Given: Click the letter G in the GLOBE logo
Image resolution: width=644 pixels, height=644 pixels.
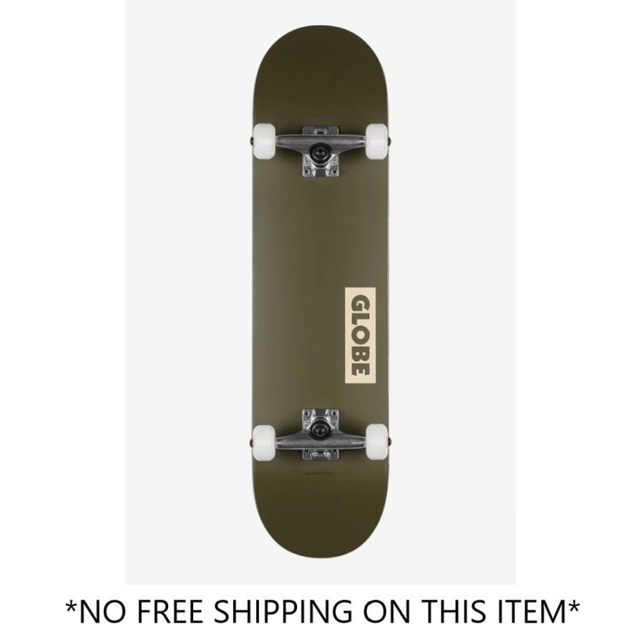Looking at the screenshot, I should 360,304.
